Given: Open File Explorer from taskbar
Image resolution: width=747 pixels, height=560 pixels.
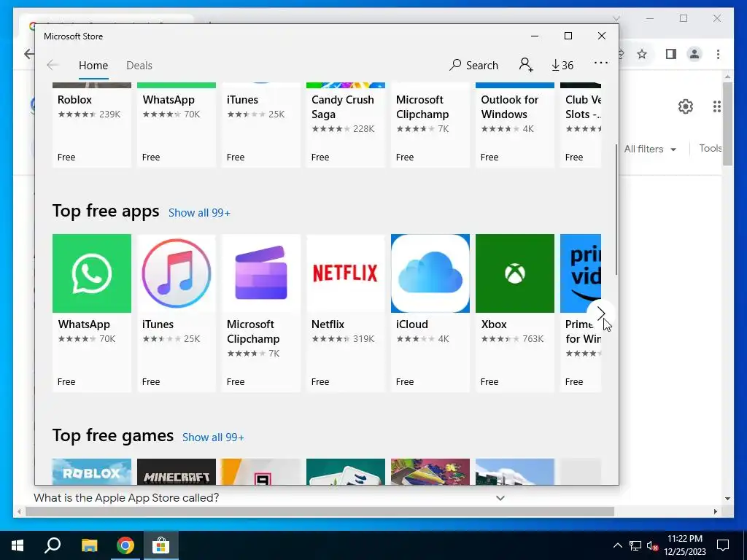Looking at the screenshot, I should pos(89,545).
